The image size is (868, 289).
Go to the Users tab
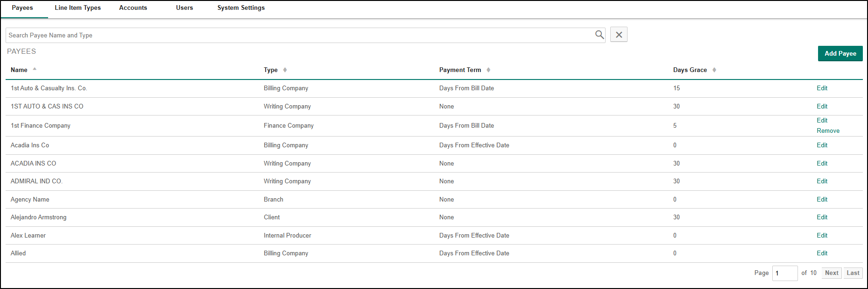tap(184, 8)
